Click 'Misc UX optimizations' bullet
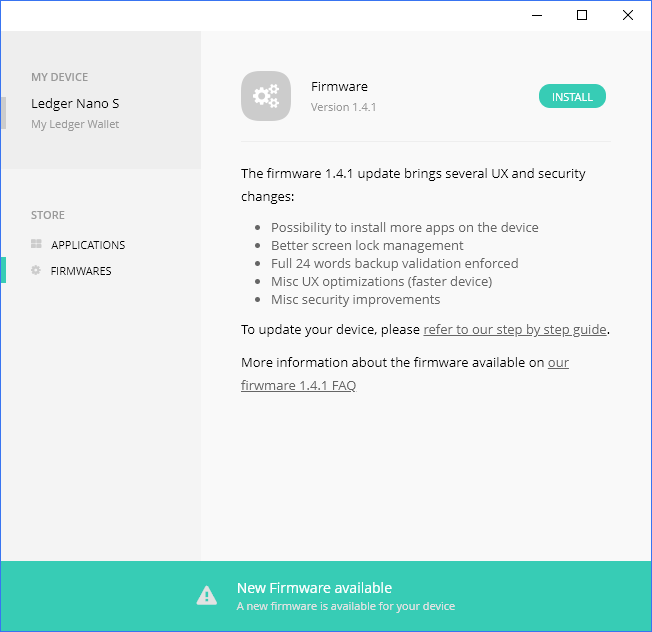Viewport: 652px width, 632px height. pyautogui.click(x=381, y=281)
